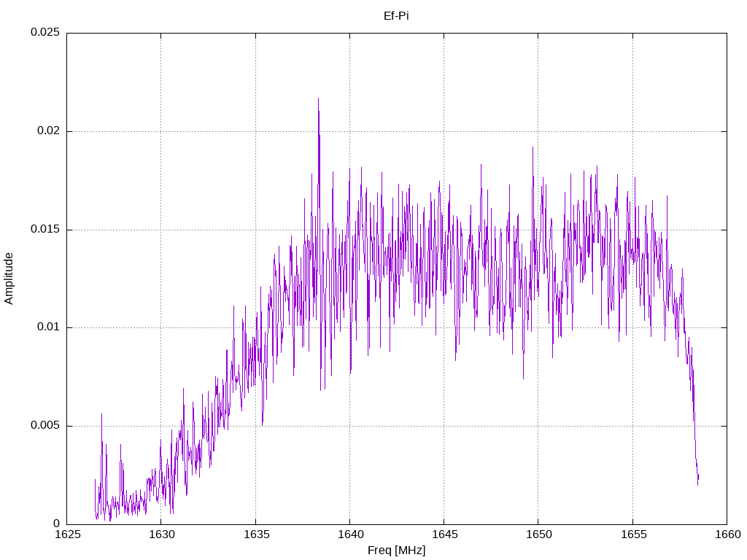Screen dimensions: 747x560
Task: Select the 1635 x-axis tick label
Action: coord(256,534)
